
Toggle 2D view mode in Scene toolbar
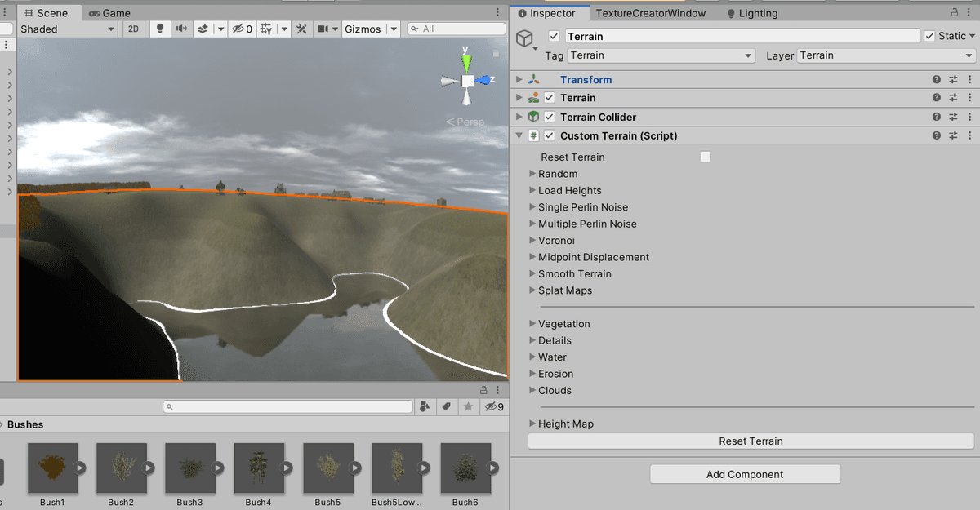coord(135,29)
